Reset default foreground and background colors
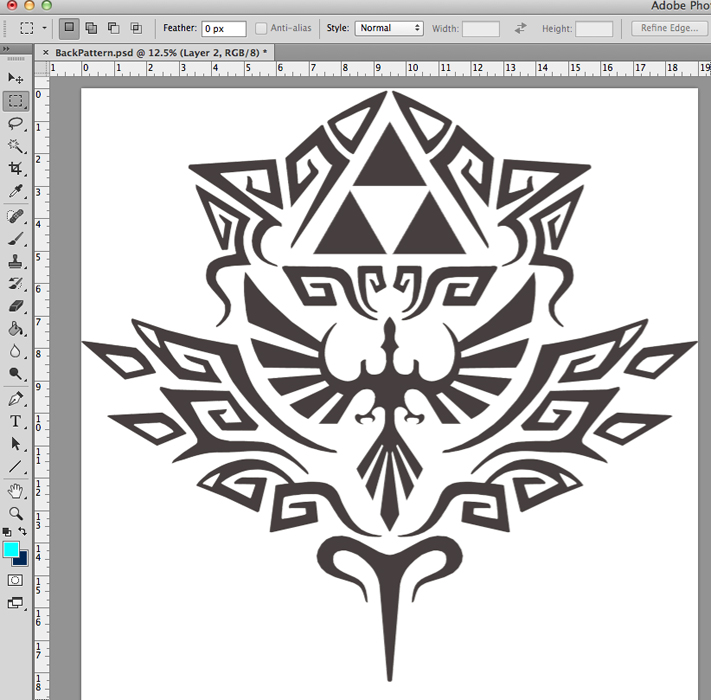The width and height of the screenshot is (711, 700). click(7, 532)
